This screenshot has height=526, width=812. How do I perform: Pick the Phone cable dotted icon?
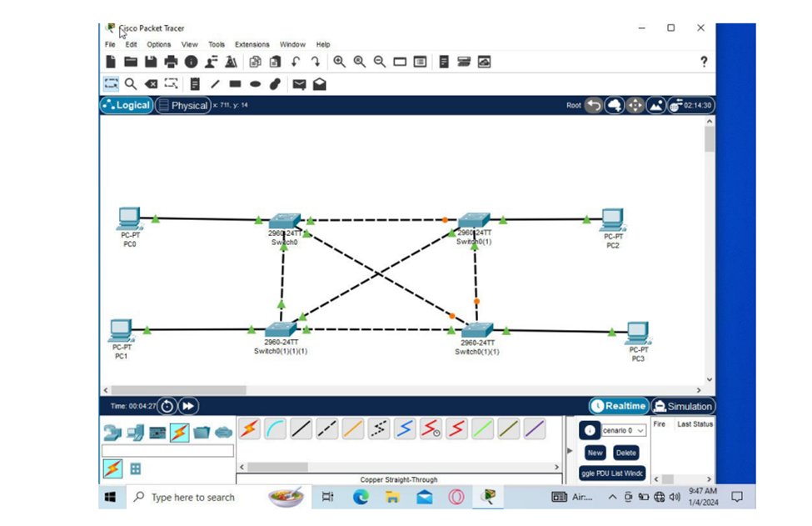pos(379,429)
